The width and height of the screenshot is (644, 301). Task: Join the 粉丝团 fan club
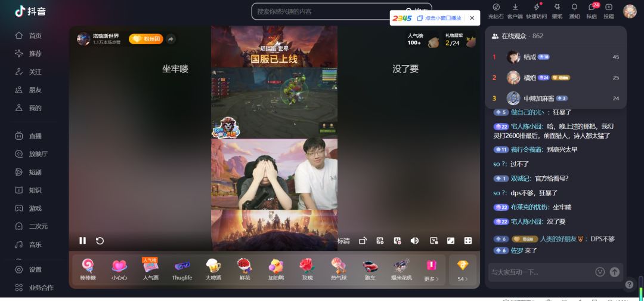tap(146, 39)
